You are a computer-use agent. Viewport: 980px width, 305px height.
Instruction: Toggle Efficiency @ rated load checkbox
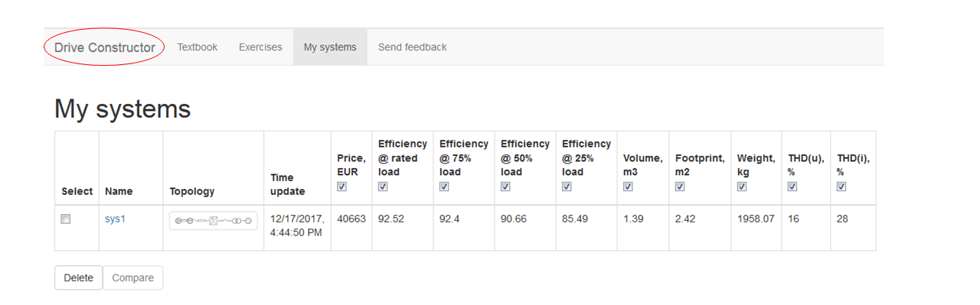coord(383,186)
